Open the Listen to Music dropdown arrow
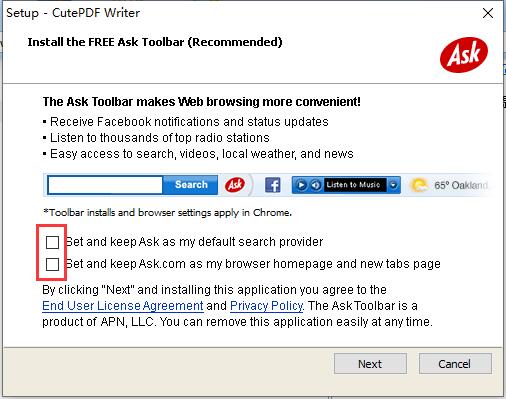506x399 pixels. coord(394,185)
